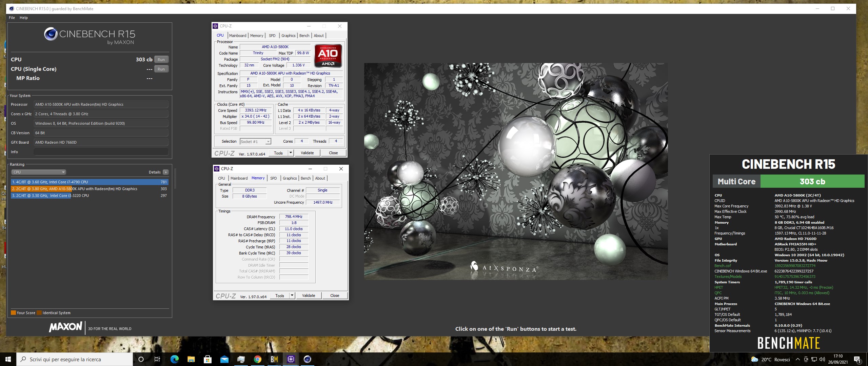Open Microsoft Store from taskbar
The image size is (868, 366).
[208, 359]
